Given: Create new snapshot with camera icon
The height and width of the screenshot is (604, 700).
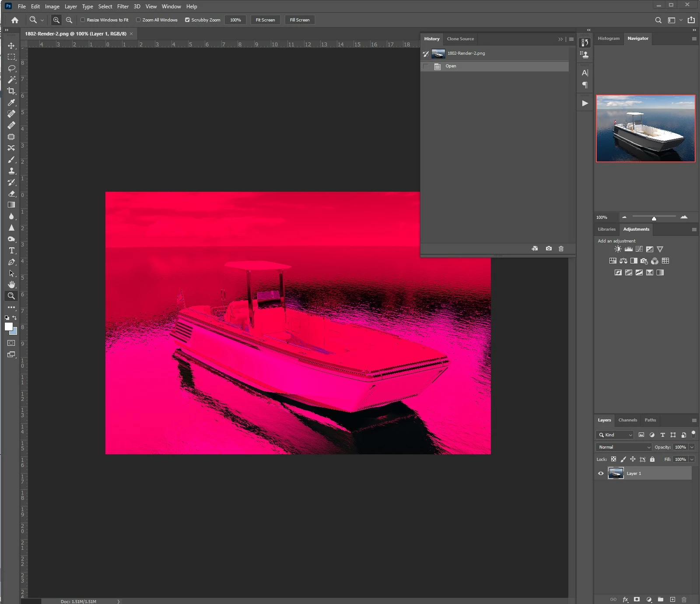Looking at the screenshot, I should [x=549, y=249].
